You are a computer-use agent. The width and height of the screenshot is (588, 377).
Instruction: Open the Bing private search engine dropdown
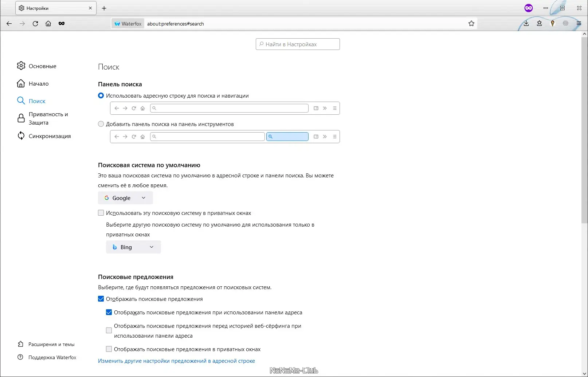(x=133, y=247)
